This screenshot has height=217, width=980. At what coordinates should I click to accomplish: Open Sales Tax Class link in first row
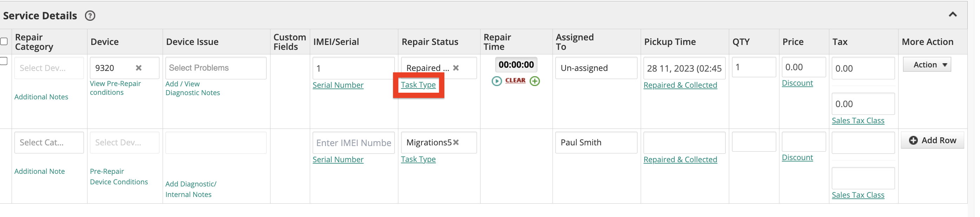(858, 120)
